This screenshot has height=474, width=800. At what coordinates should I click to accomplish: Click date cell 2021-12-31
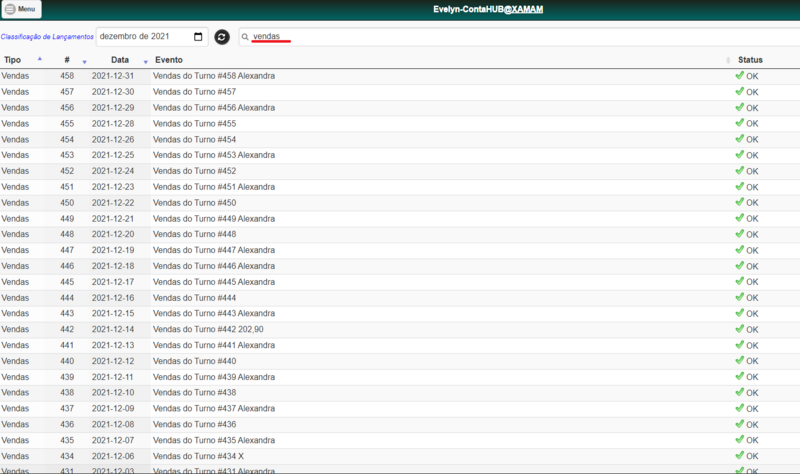pyautogui.click(x=113, y=76)
